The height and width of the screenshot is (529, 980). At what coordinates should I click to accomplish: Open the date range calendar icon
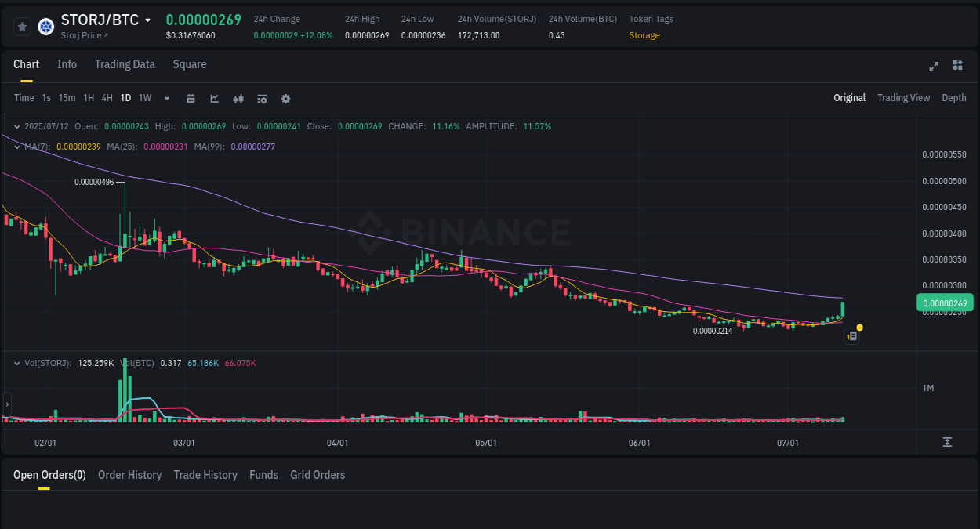pyautogui.click(x=191, y=98)
